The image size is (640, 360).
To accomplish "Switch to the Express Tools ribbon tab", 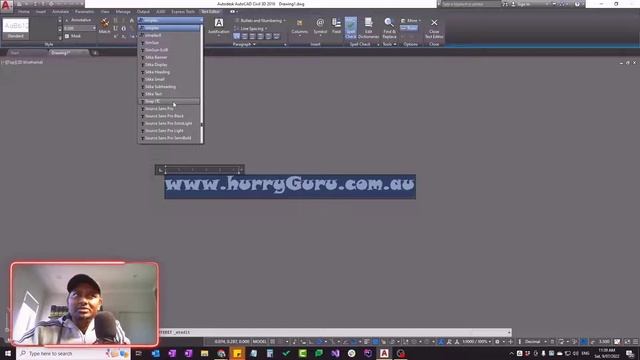I will [183, 12].
